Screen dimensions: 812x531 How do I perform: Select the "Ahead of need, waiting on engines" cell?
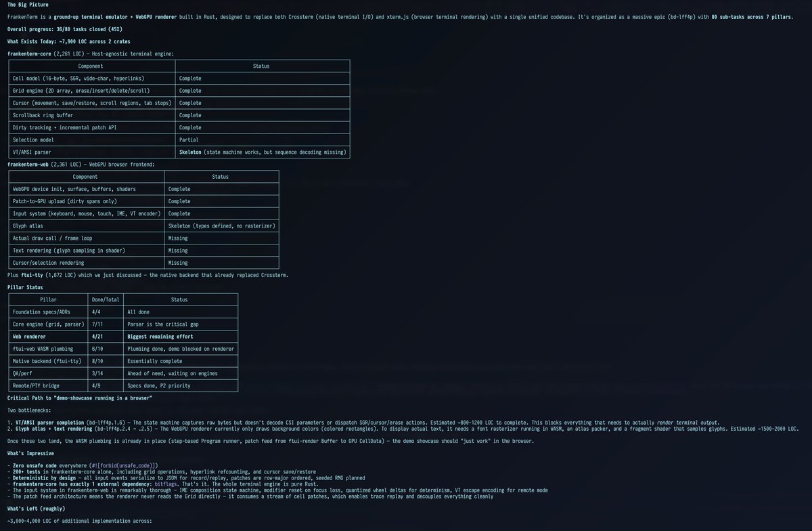pos(181,373)
